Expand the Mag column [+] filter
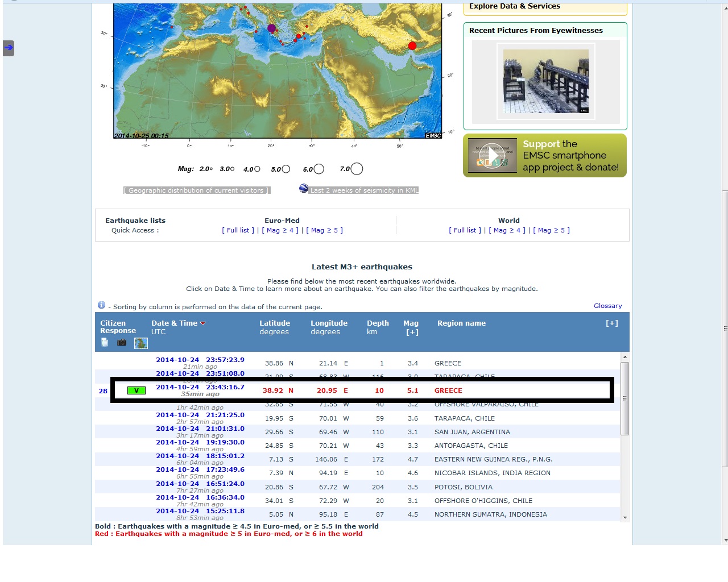 [x=412, y=332]
